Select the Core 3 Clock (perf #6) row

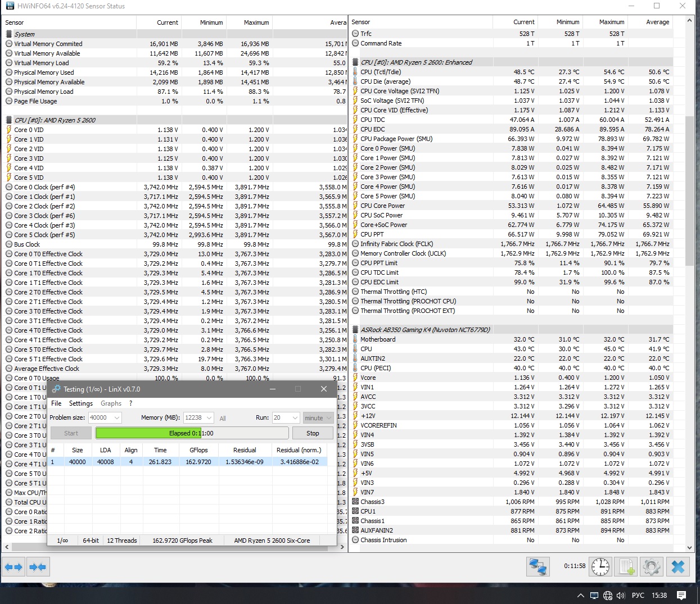[175, 216]
